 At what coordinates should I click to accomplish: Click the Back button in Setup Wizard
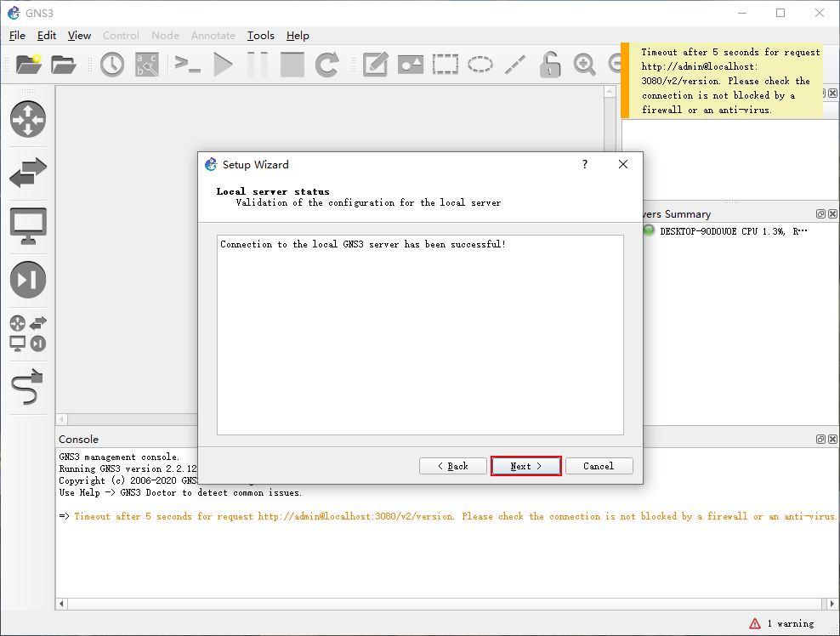(452, 466)
